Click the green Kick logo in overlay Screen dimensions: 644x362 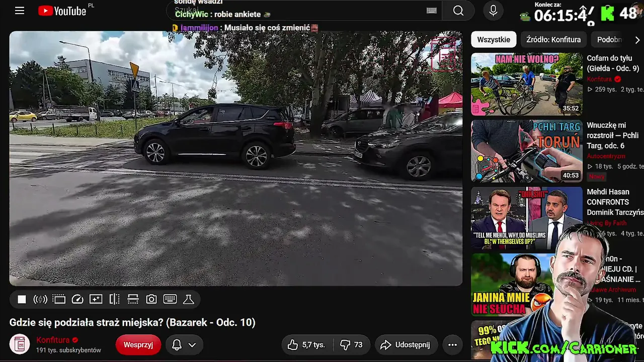click(x=608, y=14)
